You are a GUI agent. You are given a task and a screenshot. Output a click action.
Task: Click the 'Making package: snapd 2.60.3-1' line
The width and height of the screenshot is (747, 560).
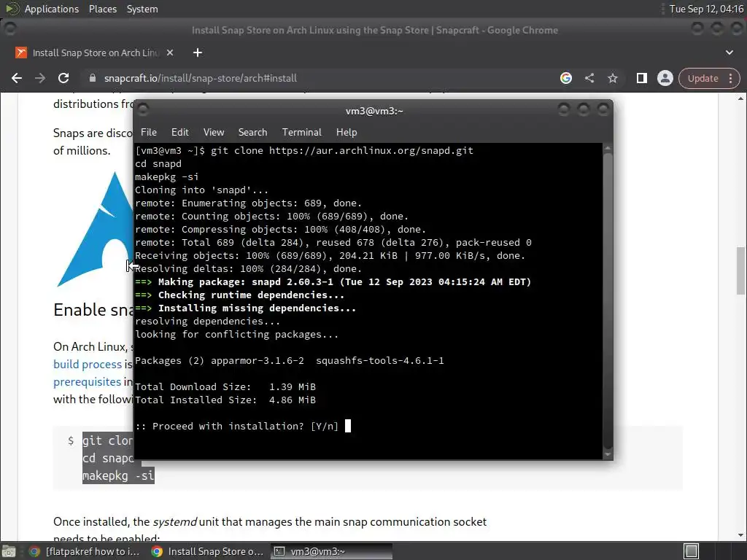(x=333, y=282)
